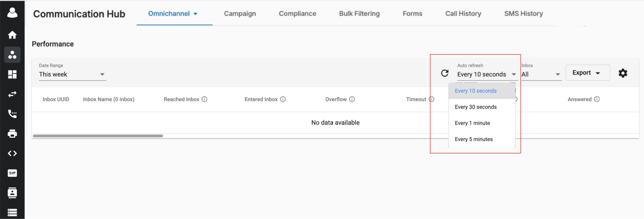Image resolution: width=644 pixels, height=219 pixels.
Task: Expand the Export dropdown button
Action: pyautogui.click(x=588, y=73)
